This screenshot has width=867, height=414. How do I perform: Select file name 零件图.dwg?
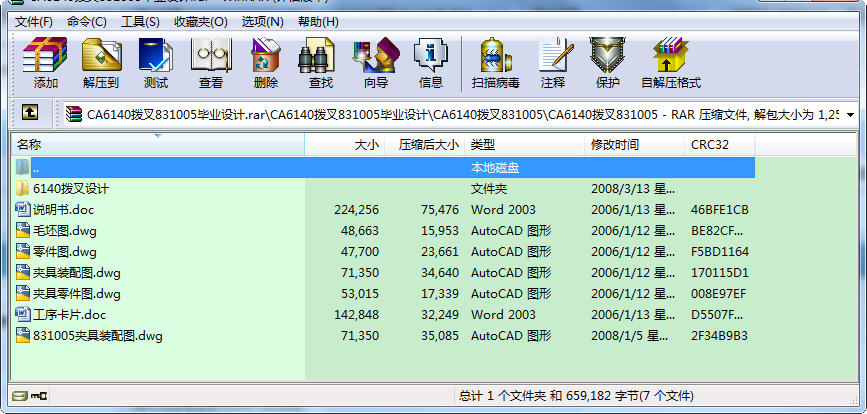(x=65, y=251)
